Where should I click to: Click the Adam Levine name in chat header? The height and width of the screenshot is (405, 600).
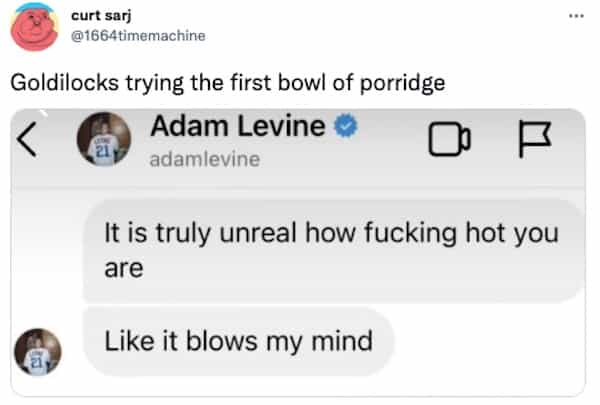[237, 127]
